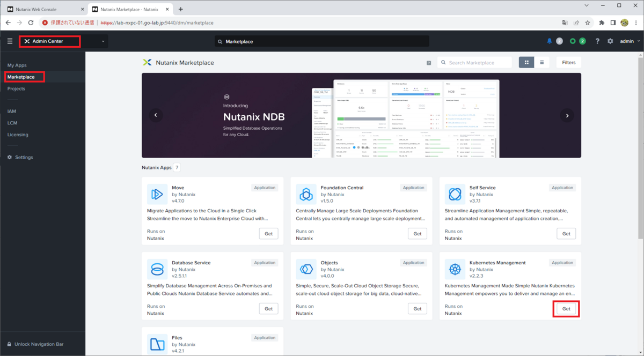Click the Marketplace search bar at top

point(321,41)
